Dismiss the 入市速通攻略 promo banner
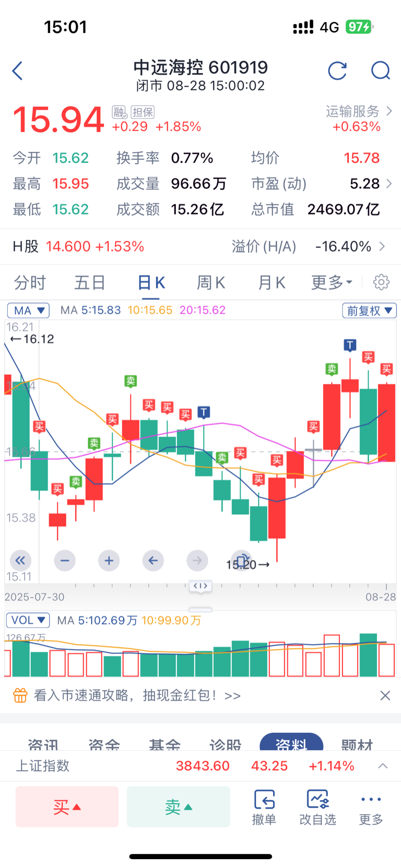401x868 pixels. click(x=385, y=695)
